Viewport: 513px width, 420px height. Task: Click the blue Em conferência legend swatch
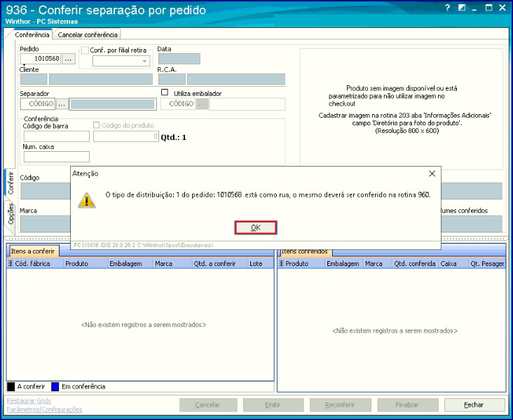point(55,386)
